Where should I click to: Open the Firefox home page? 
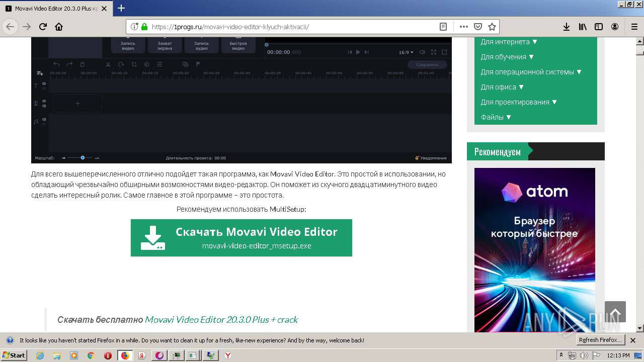[59, 27]
